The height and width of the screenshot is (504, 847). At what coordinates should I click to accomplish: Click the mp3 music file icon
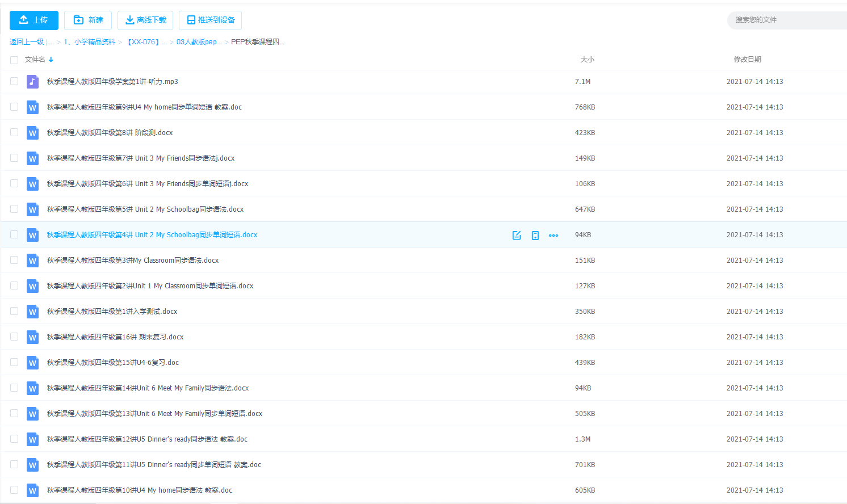point(32,82)
